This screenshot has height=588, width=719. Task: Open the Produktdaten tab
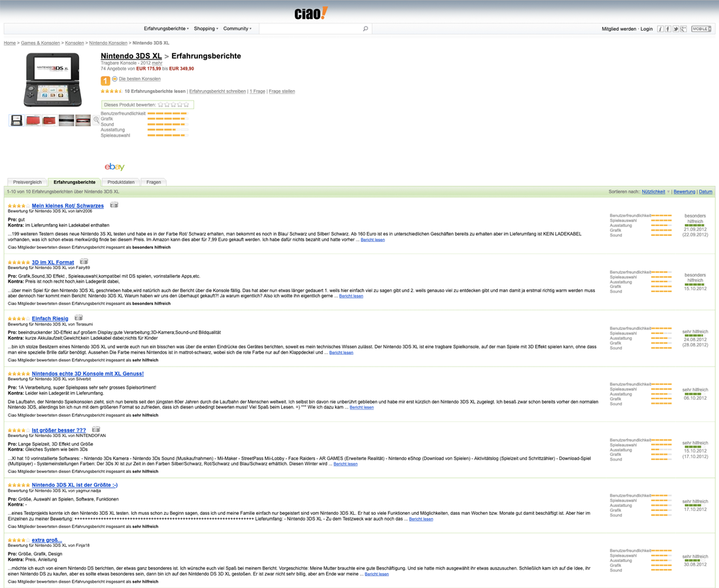coord(121,182)
